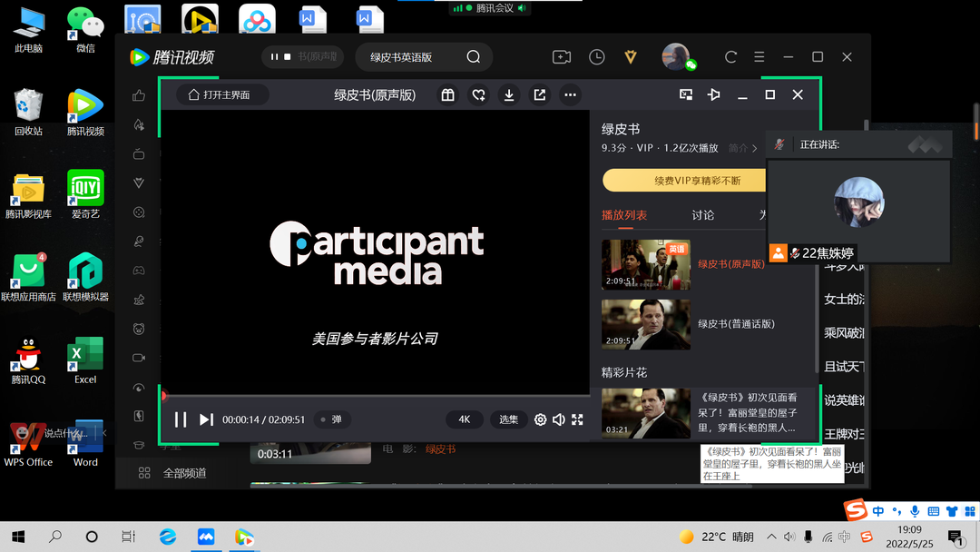980x552 pixels.
Task: Open the more options ellipsis menu
Action: coord(570,94)
